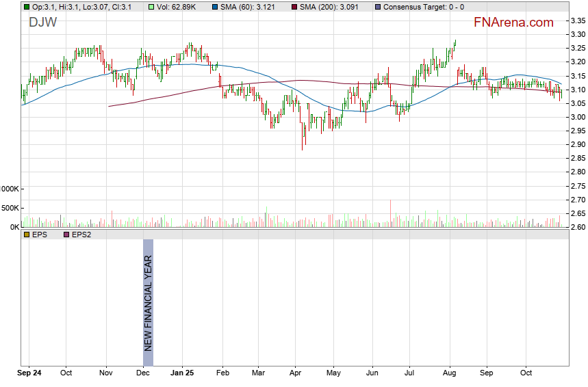Viewport: 588px width, 387px height.
Task: Click the 3.35 price axis label
Action: [577, 21]
